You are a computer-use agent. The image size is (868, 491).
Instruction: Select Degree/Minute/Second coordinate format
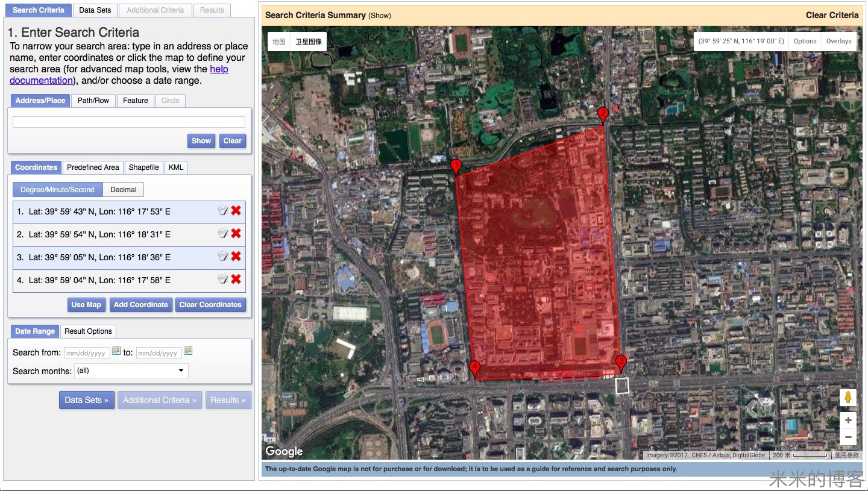[x=57, y=190]
